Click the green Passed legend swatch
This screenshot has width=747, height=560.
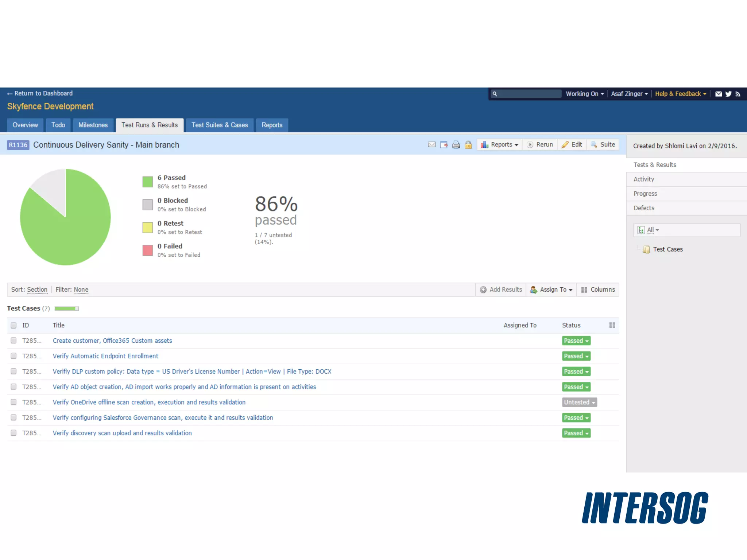(x=147, y=182)
